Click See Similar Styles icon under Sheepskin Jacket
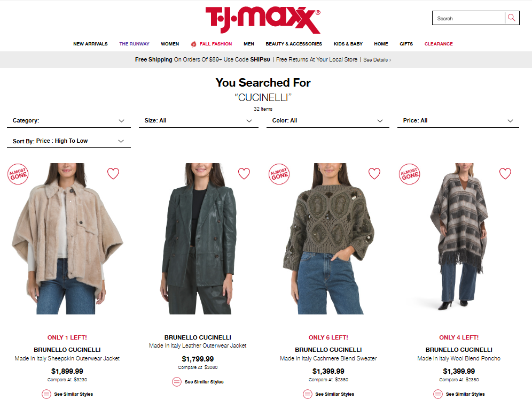 [46, 394]
